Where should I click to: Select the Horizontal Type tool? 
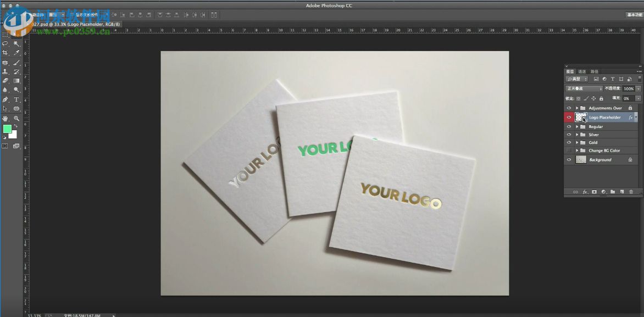[16, 99]
